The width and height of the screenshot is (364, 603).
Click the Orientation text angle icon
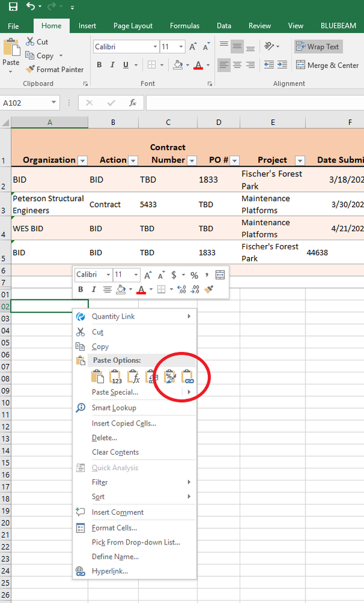[x=269, y=46]
